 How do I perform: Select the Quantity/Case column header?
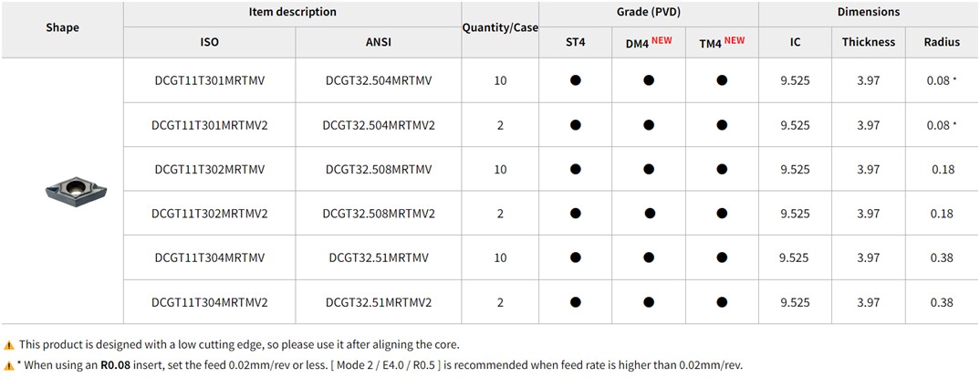500,27
